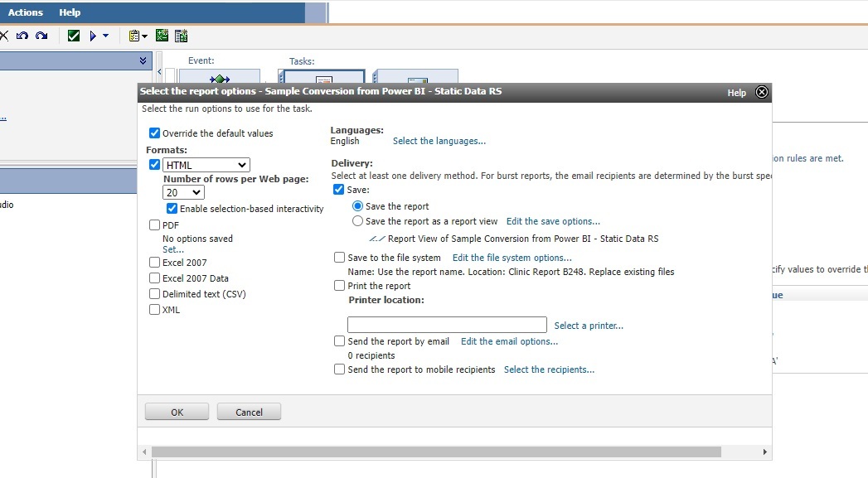This screenshot has width=868, height=478.
Task: Check the Send the report by email box
Action: 339,341
